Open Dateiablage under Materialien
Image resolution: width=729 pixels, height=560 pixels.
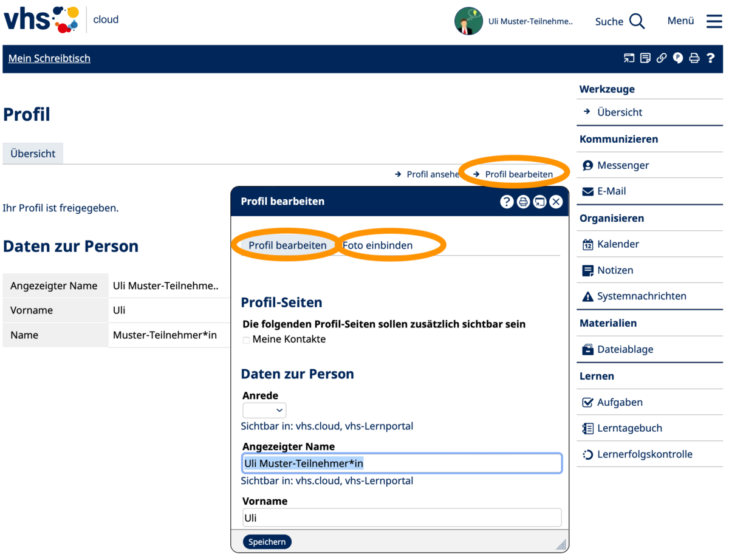[625, 349]
